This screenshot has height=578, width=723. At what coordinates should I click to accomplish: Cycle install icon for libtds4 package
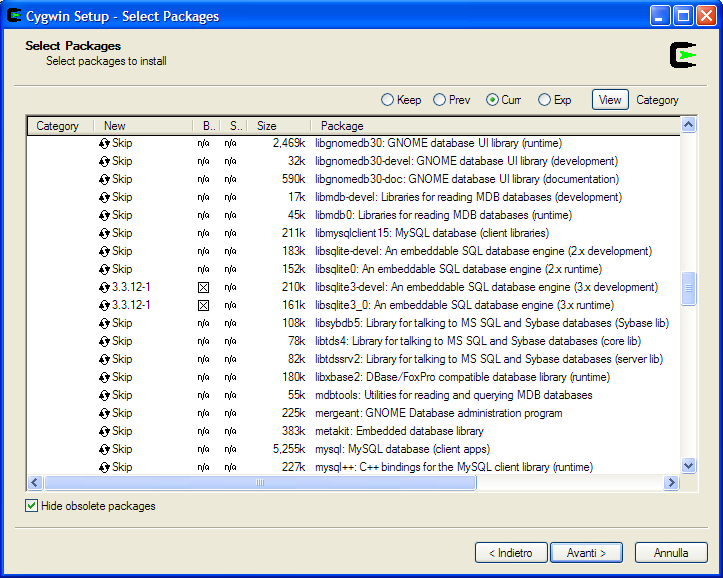(x=104, y=341)
